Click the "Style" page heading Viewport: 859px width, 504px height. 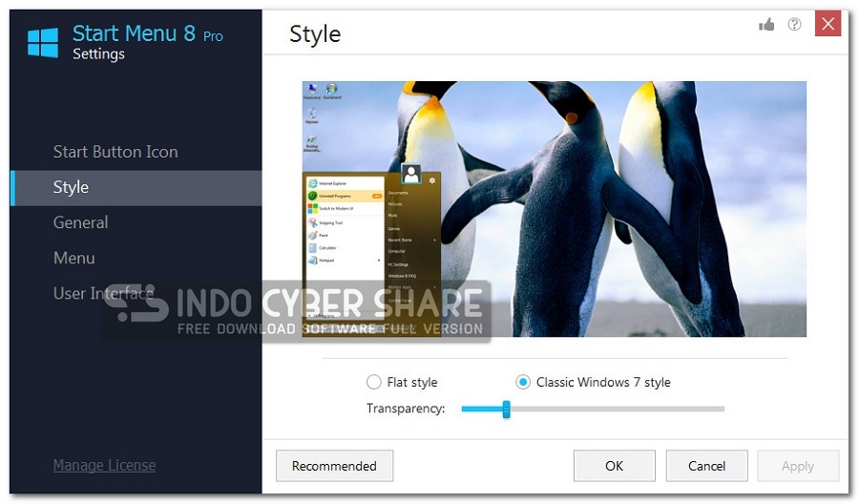[315, 34]
